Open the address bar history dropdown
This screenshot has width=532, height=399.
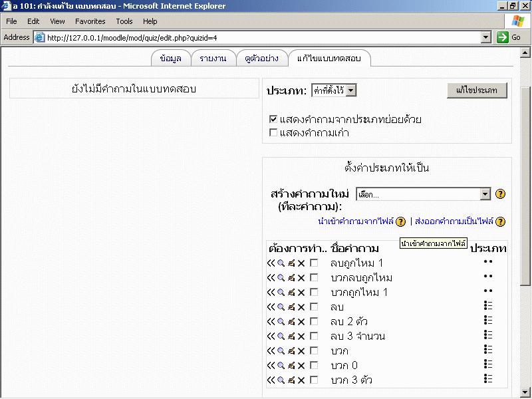click(x=486, y=38)
